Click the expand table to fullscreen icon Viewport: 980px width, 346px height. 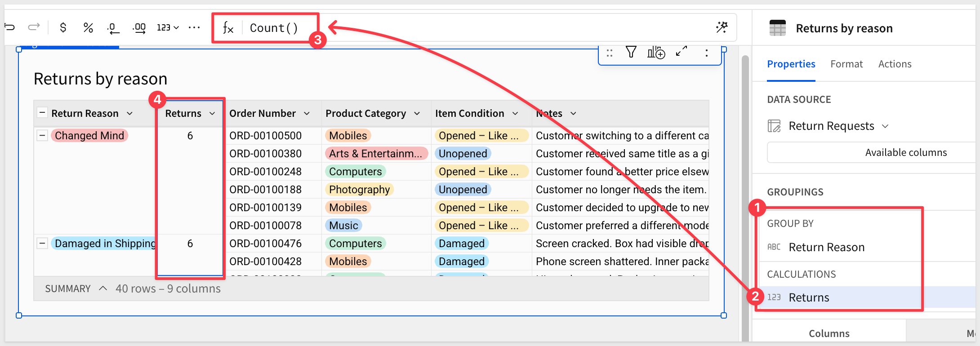(x=682, y=52)
